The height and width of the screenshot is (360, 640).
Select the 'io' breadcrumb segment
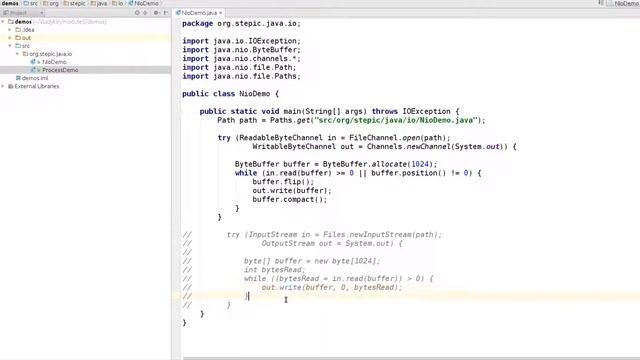pos(118,3)
